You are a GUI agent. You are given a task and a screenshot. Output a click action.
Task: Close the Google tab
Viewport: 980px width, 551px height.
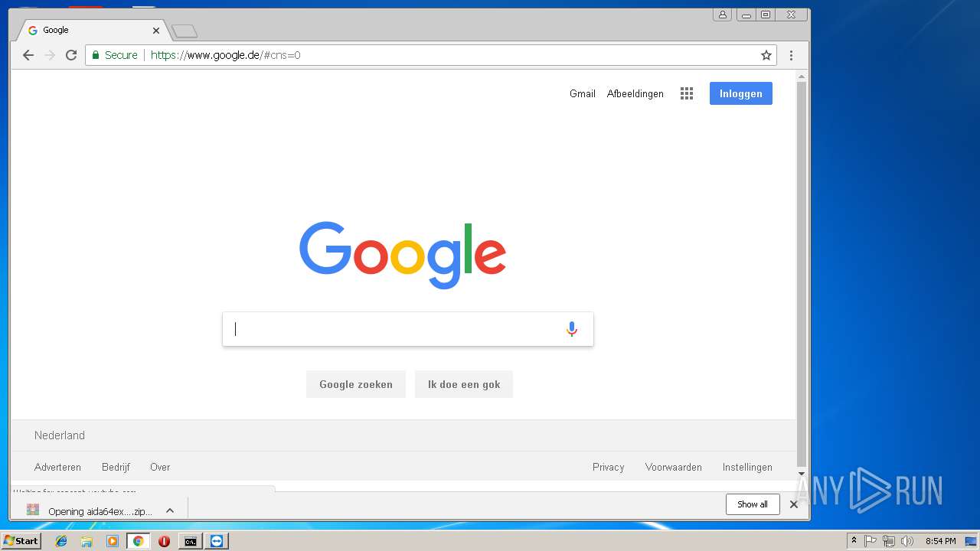click(x=156, y=31)
